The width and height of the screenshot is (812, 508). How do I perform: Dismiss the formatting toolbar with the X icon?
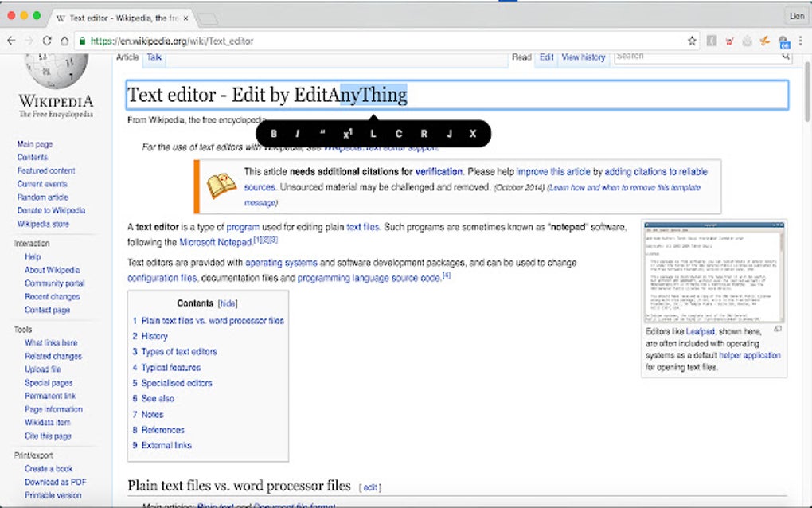(472, 134)
